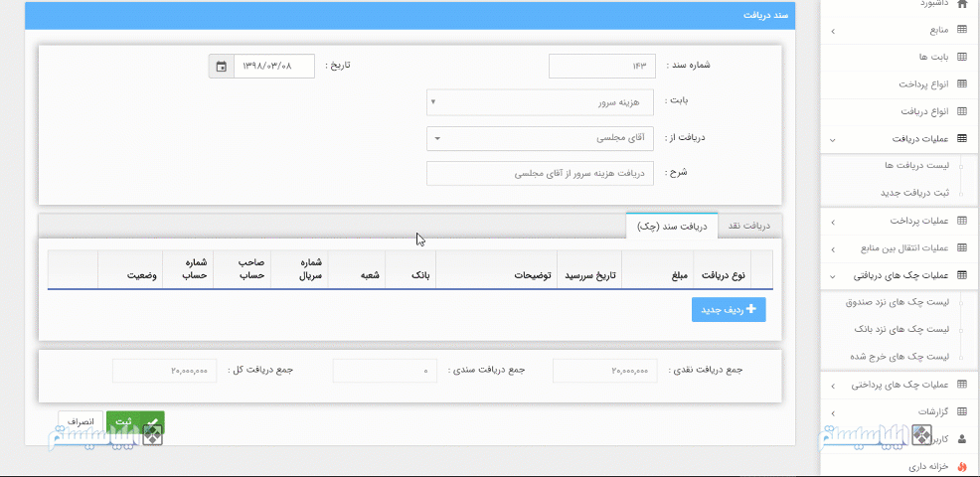Expand the عملیات پرداخت menu chevron

[833, 222]
